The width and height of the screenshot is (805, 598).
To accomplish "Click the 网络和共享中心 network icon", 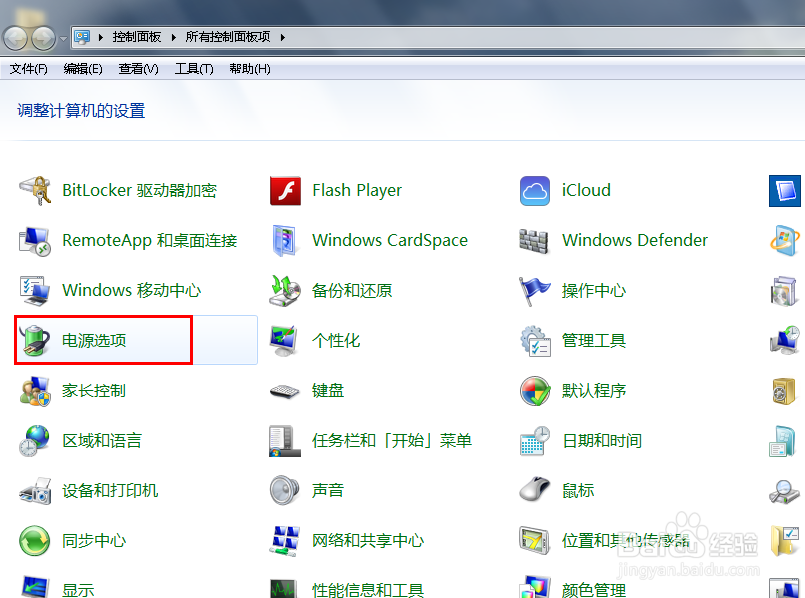I will point(285,541).
